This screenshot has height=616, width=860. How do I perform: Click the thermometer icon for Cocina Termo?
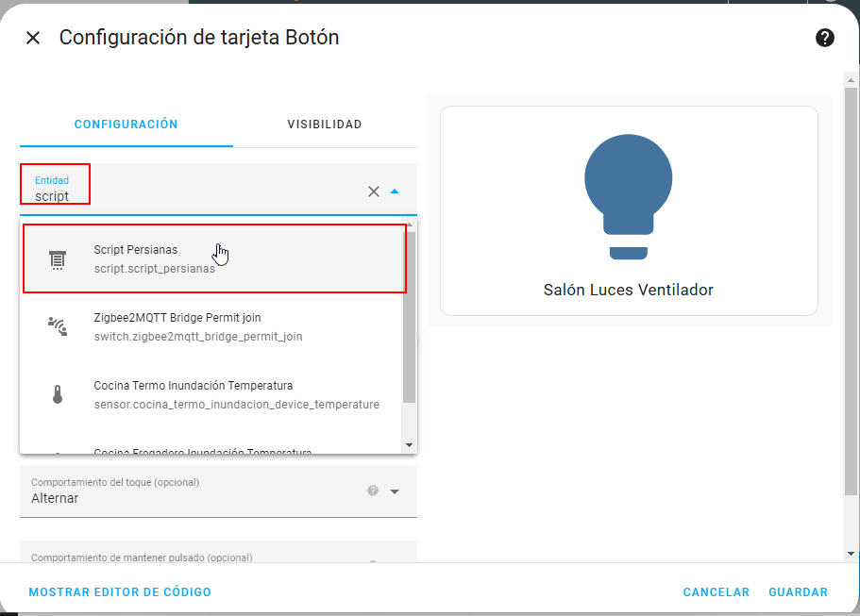58,395
